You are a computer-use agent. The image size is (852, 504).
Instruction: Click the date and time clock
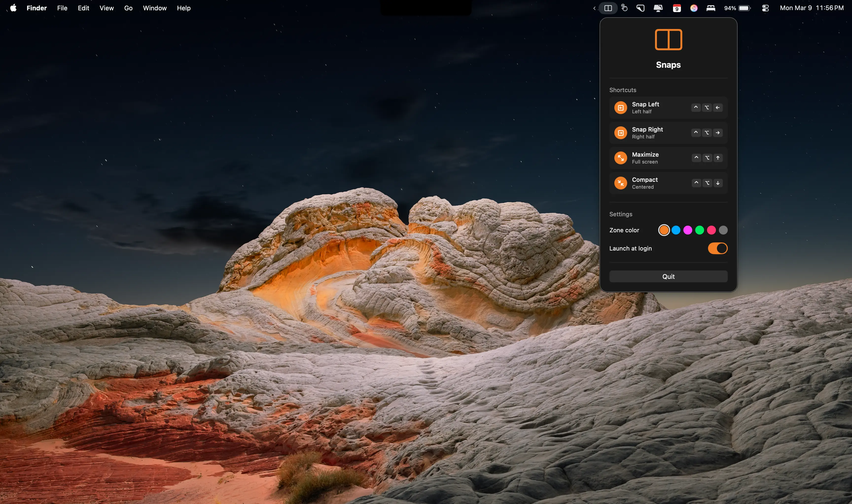[812, 8]
